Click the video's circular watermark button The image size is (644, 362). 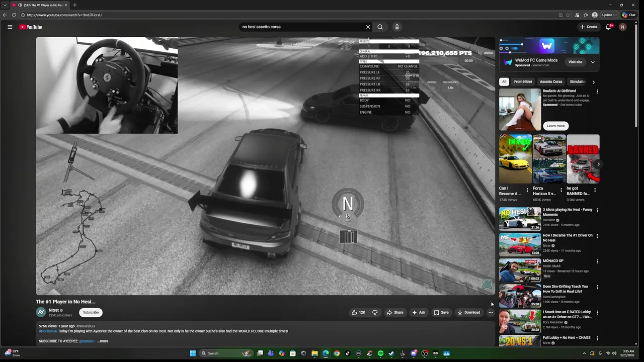pos(487,285)
